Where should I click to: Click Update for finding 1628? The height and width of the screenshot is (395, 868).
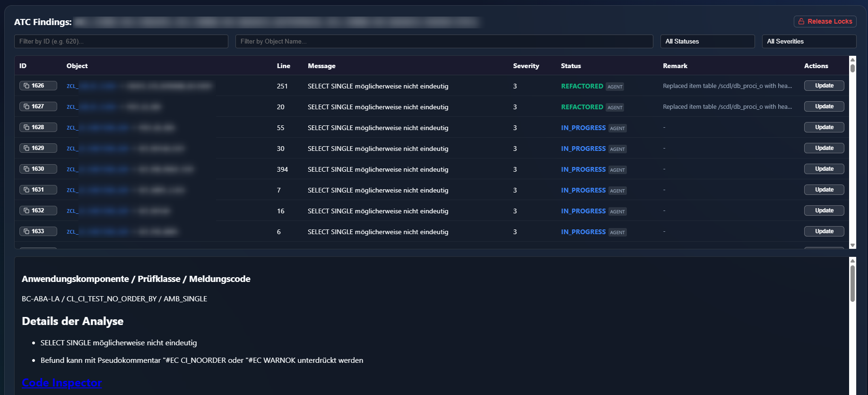pyautogui.click(x=824, y=127)
